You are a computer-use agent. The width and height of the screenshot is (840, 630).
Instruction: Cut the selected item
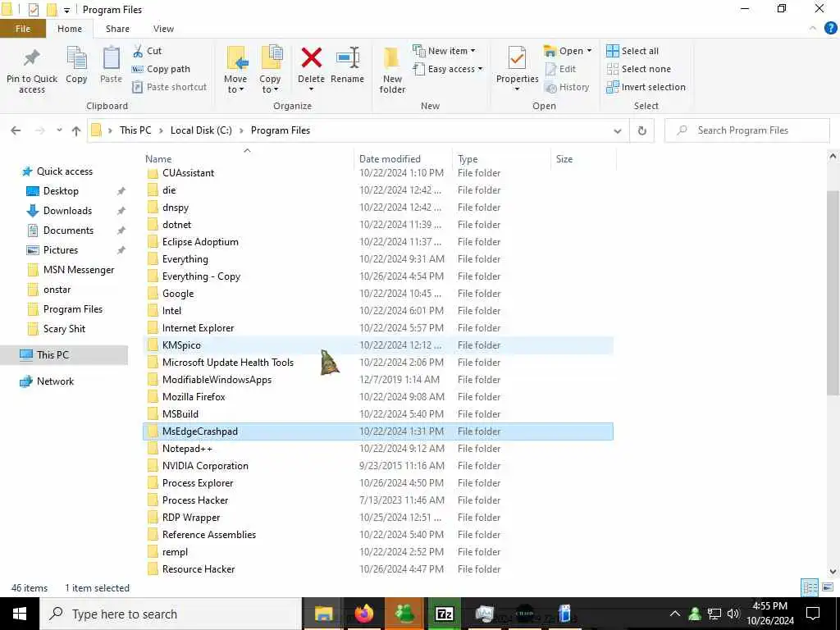click(147, 51)
